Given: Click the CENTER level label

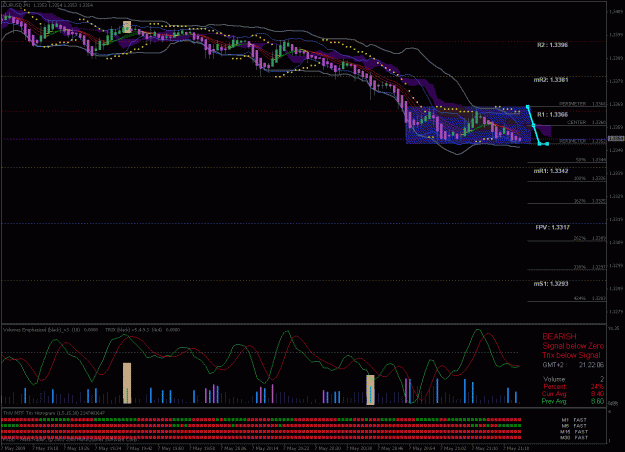Looking at the screenshot, I should point(576,122).
